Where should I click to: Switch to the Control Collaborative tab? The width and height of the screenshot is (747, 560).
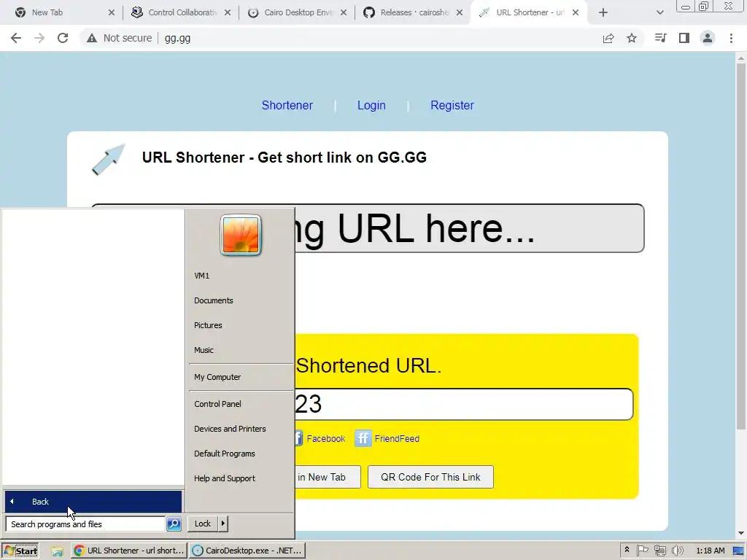182,12
